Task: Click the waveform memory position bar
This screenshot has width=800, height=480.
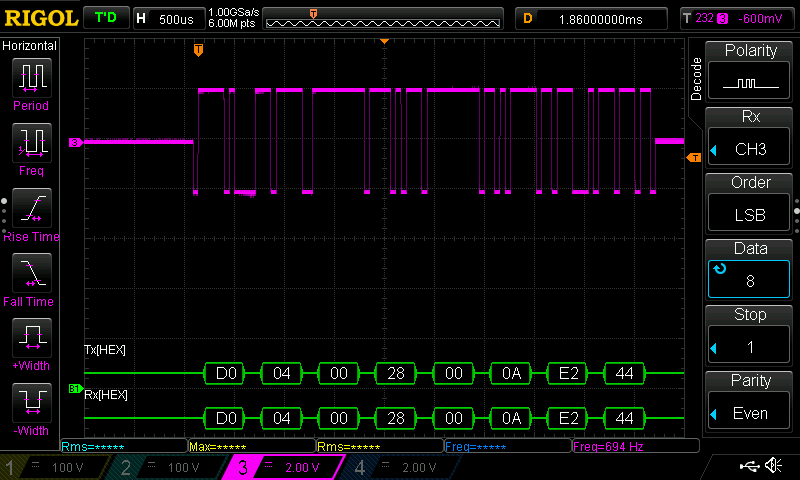Action: point(384,18)
